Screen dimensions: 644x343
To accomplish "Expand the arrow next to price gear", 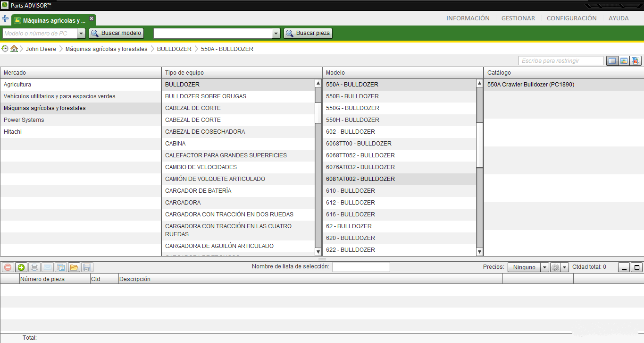I will click(x=565, y=267).
